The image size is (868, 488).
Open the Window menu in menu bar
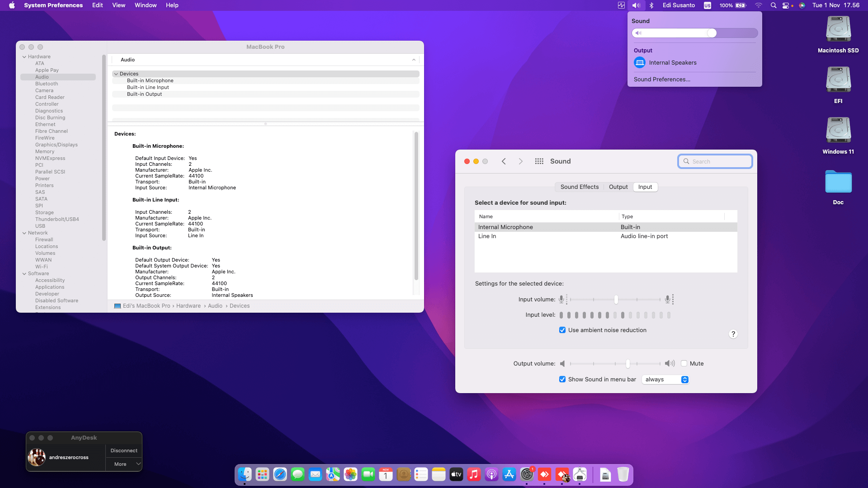pos(145,5)
